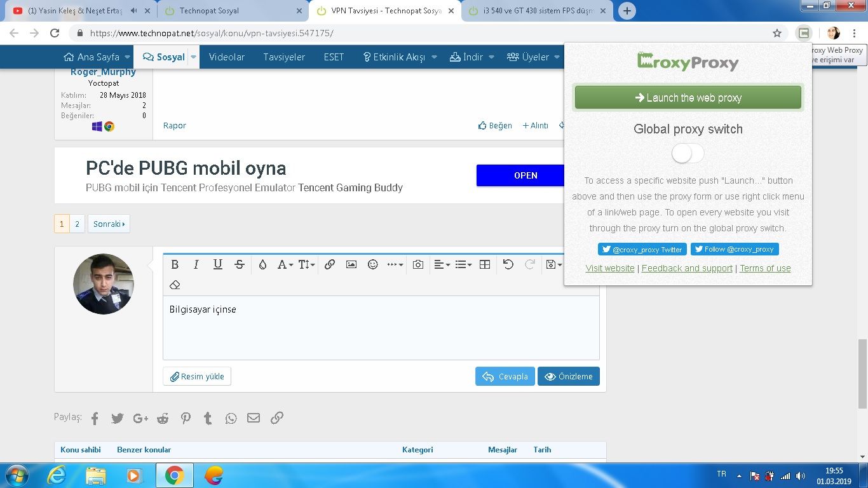Open ESET in the navigation bar
The image size is (868, 488).
[334, 57]
